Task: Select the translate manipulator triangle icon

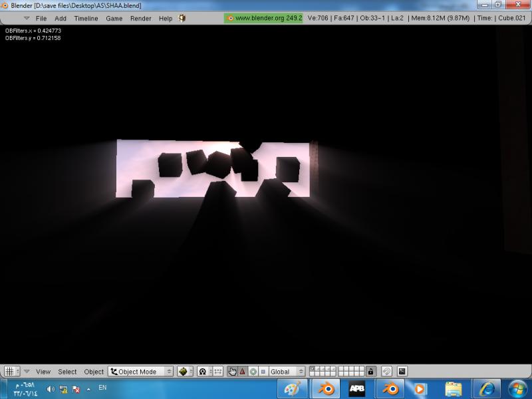Action: [x=243, y=372]
